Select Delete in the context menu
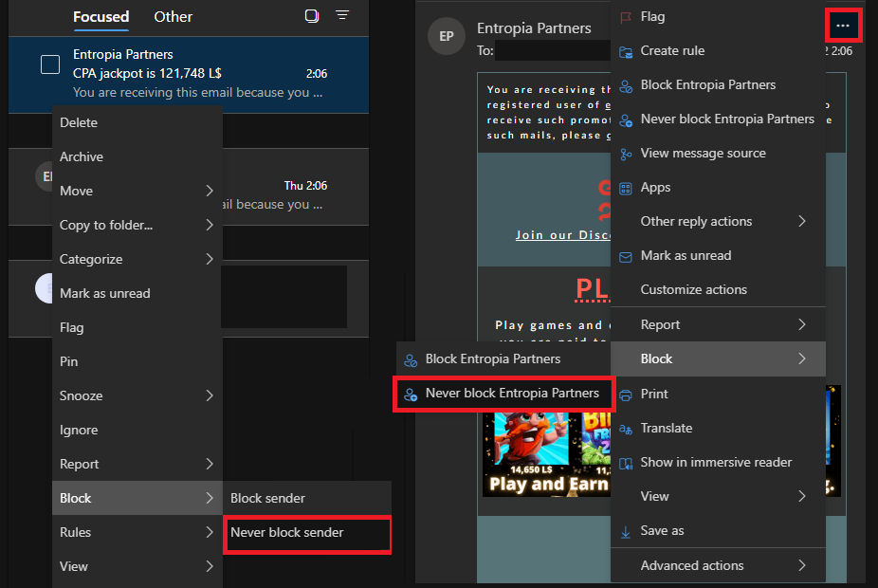This screenshot has width=878, height=588. (137, 122)
